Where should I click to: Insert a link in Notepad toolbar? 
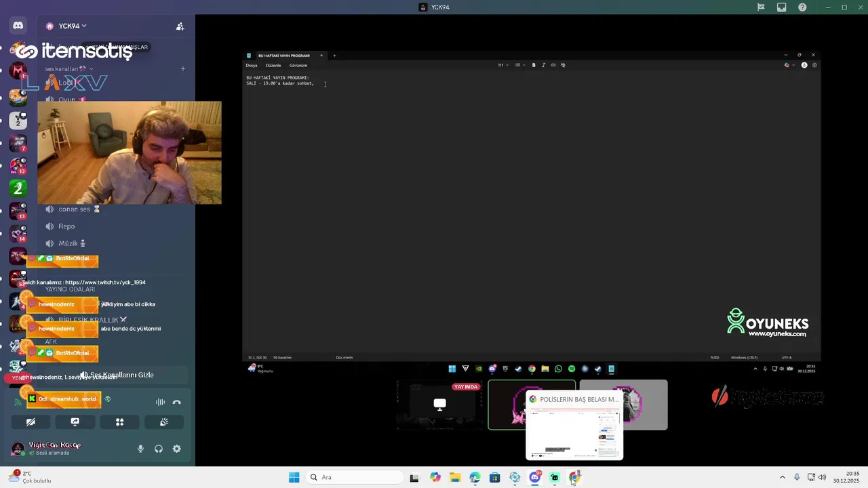553,65
